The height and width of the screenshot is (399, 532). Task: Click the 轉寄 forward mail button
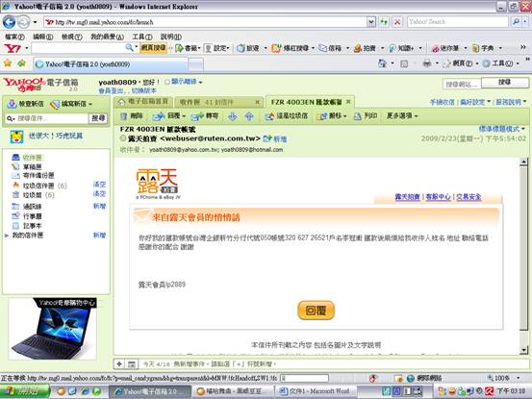(205, 116)
